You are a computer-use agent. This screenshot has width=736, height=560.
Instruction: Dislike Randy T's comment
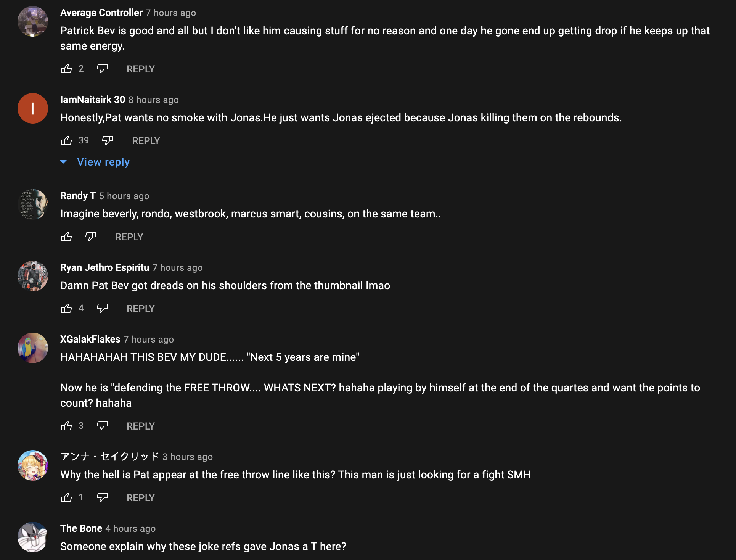click(91, 237)
